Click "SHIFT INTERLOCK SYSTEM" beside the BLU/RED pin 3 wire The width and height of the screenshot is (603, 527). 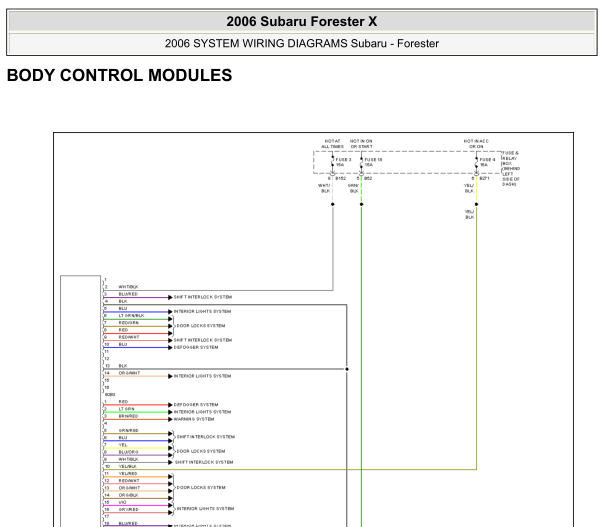(x=203, y=297)
